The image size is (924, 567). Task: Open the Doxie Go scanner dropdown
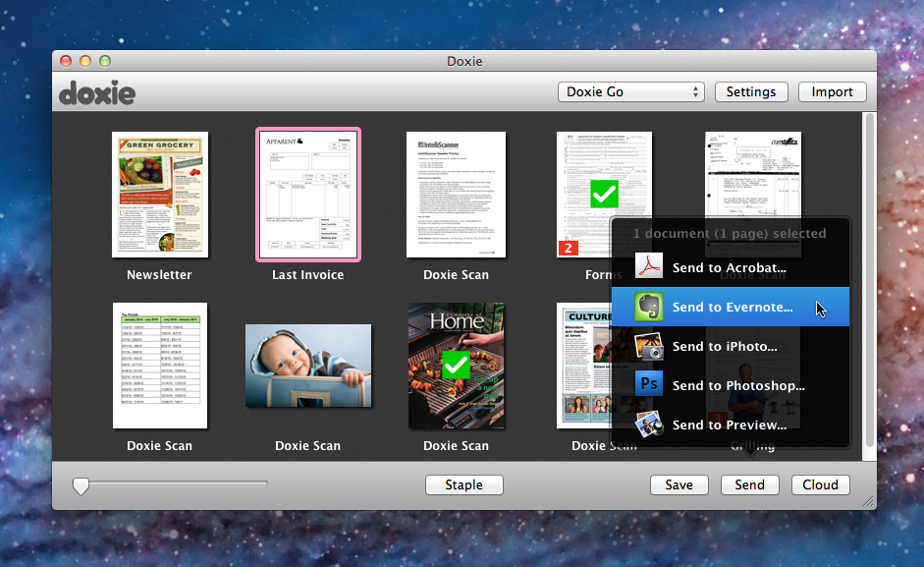[631, 92]
